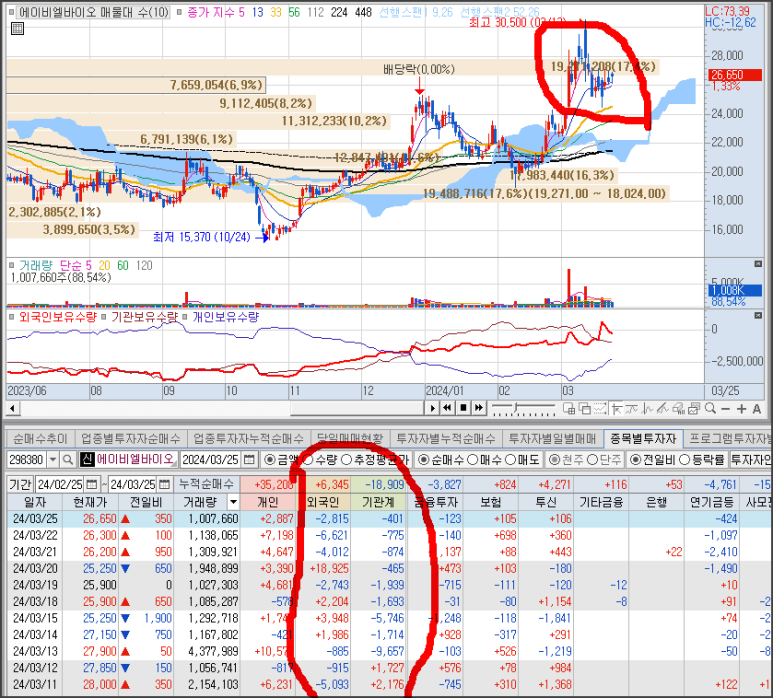Click the letter A text tool
This screenshot has height=698, width=773.
click(x=757, y=409)
